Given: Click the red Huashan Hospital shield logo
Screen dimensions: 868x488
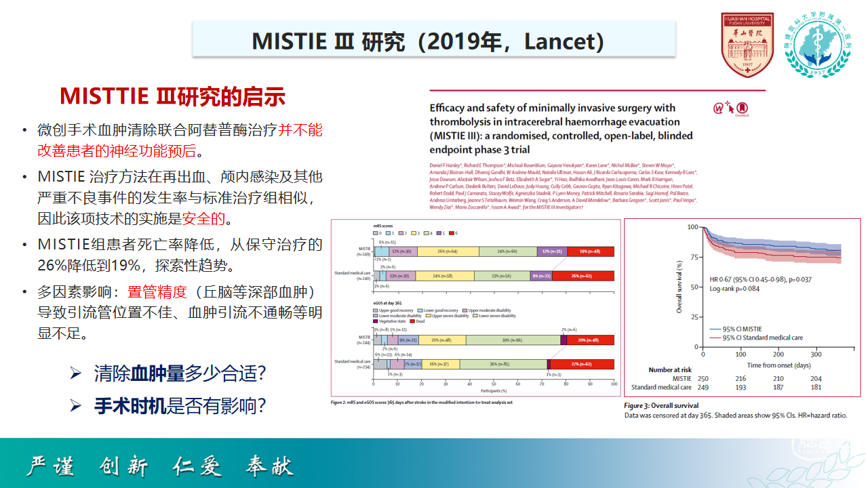Looking at the screenshot, I should point(747,45).
